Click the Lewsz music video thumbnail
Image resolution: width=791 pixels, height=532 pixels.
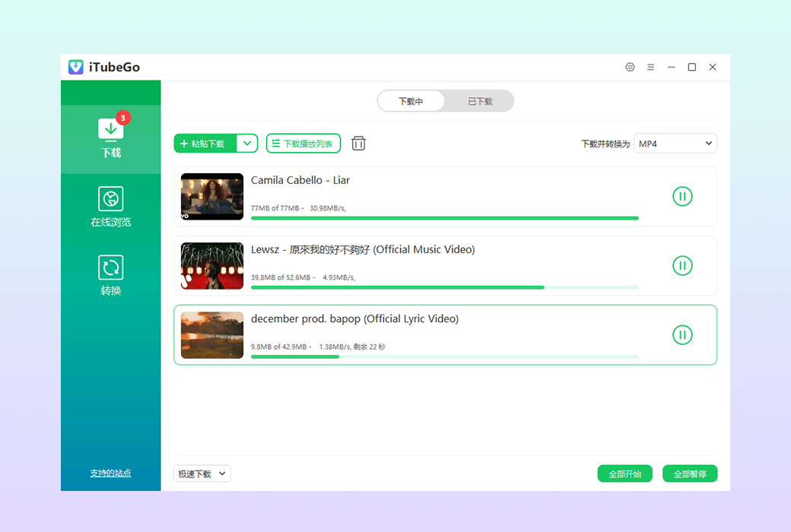[212, 266]
